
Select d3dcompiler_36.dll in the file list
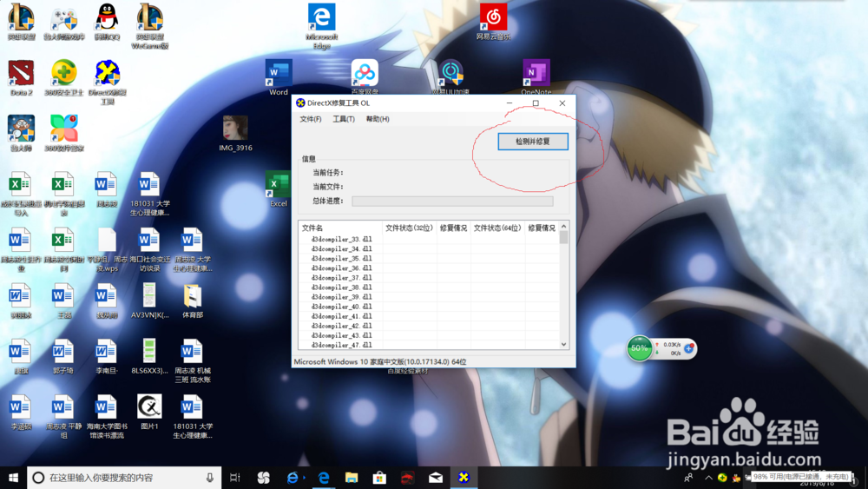341,268
